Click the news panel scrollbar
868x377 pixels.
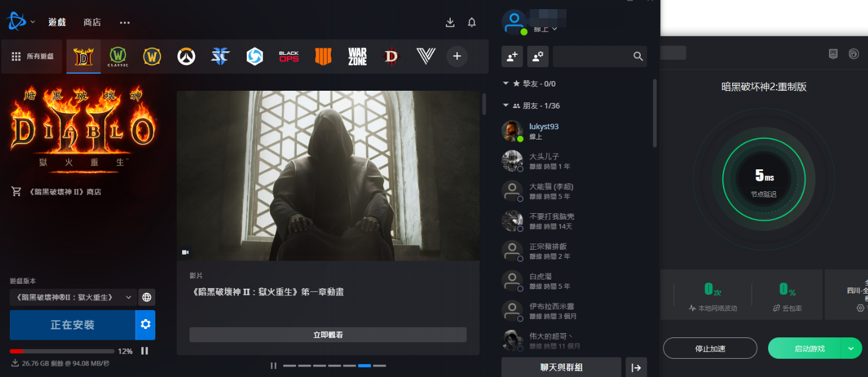pyautogui.click(x=484, y=104)
